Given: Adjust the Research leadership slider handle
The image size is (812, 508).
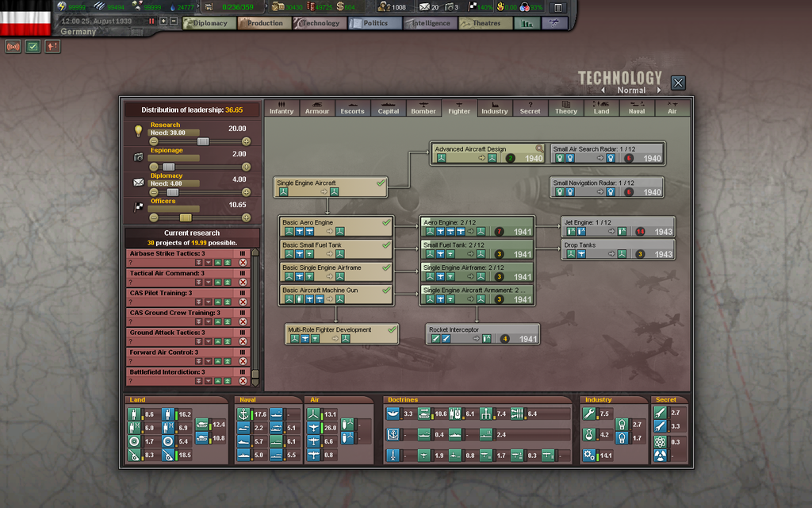Looking at the screenshot, I should point(203,141).
